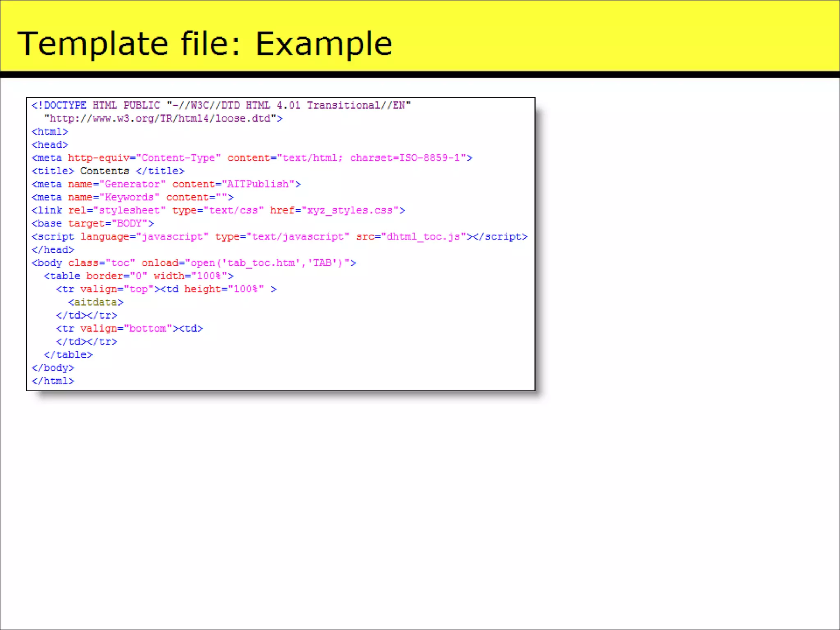
Task: Click the tr valign bottom line
Action: pyautogui.click(x=129, y=329)
